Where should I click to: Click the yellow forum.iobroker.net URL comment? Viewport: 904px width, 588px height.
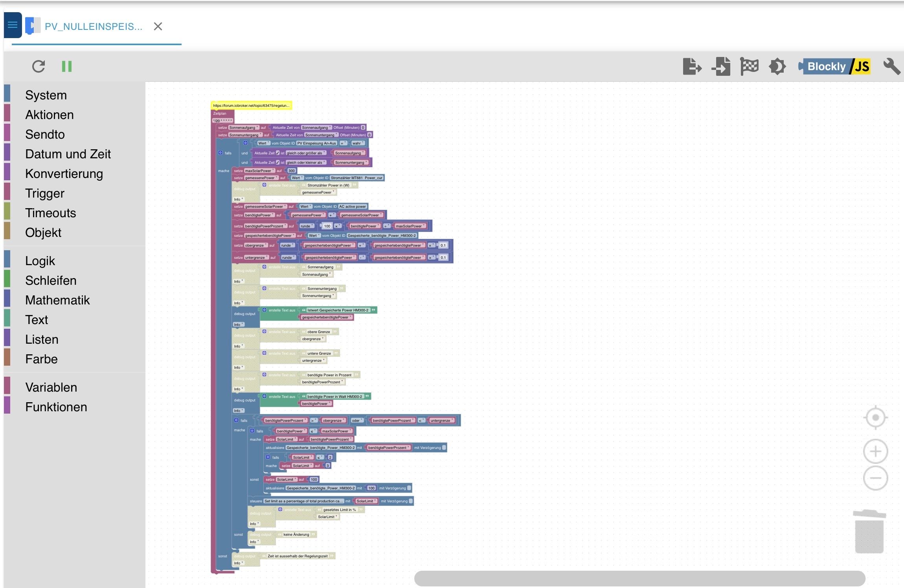tap(251, 106)
